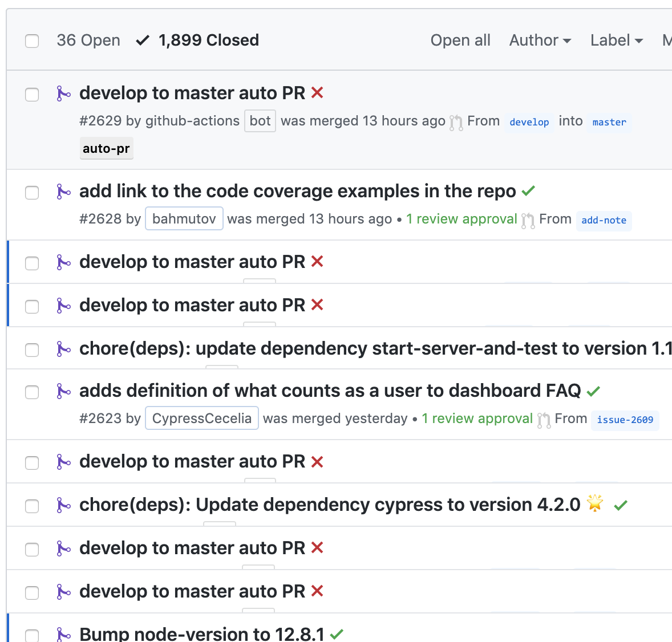Click the clipboard icon to copy branch for #2628
Image resolution: width=672 pixels, height=642 pixels.
(528, 220)
